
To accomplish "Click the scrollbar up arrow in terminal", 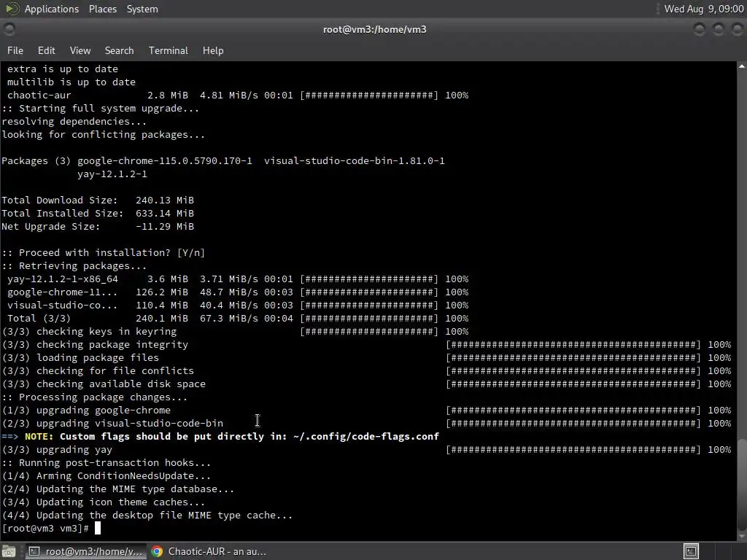I will coord(742,66).
